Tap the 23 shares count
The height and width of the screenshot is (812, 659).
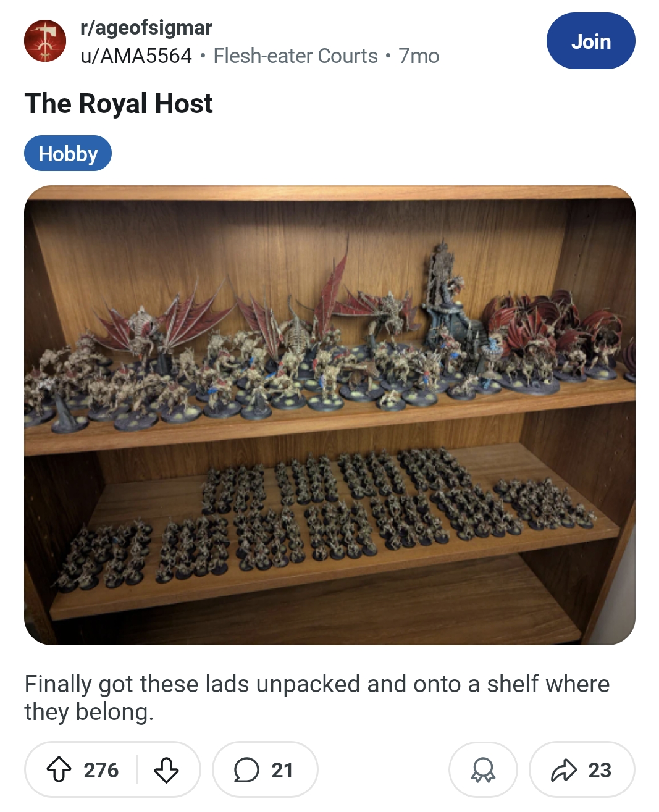pos(600,770)
